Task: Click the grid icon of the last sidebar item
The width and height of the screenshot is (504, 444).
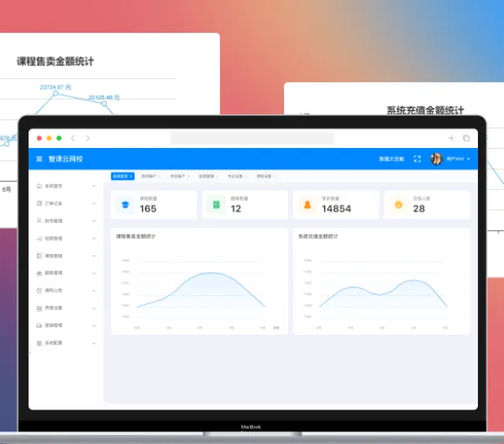Action: coord(39,343)
